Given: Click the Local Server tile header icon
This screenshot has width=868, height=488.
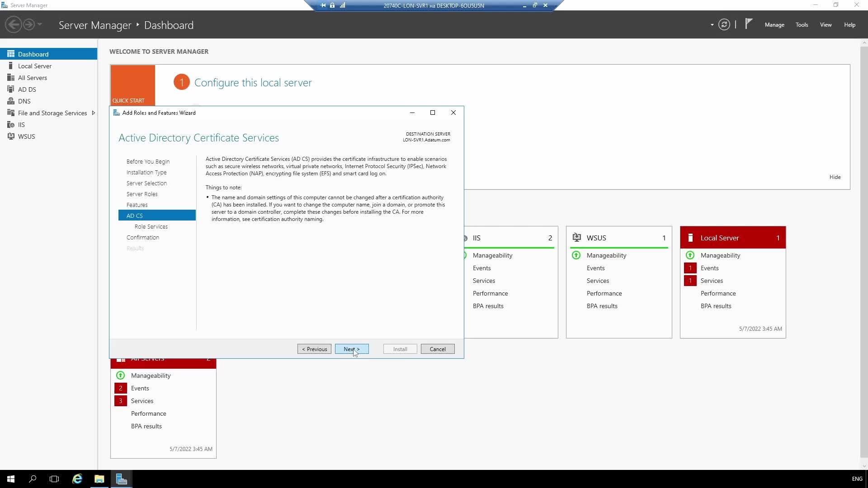Looking at the screenshot, I should coord(690,238).
